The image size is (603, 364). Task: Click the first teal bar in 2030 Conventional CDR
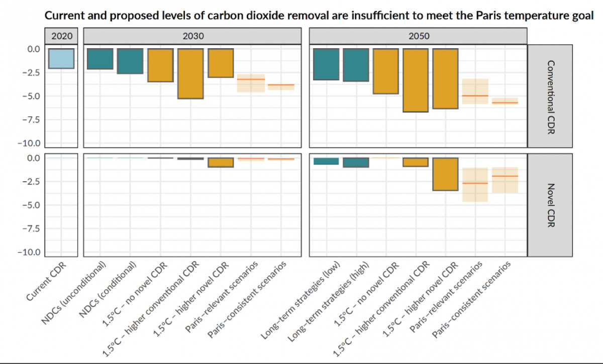click(x=100, y=59)
